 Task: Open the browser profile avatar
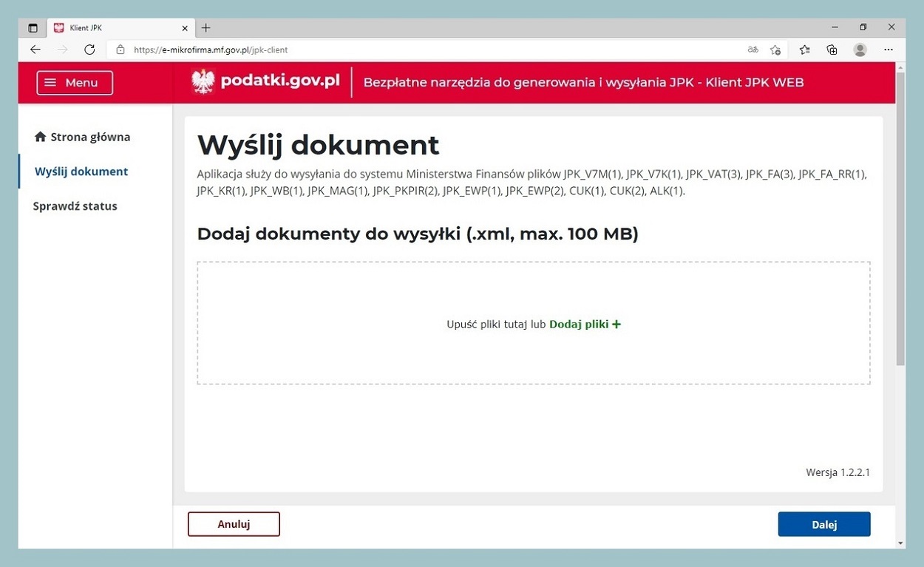click(859, 49)
